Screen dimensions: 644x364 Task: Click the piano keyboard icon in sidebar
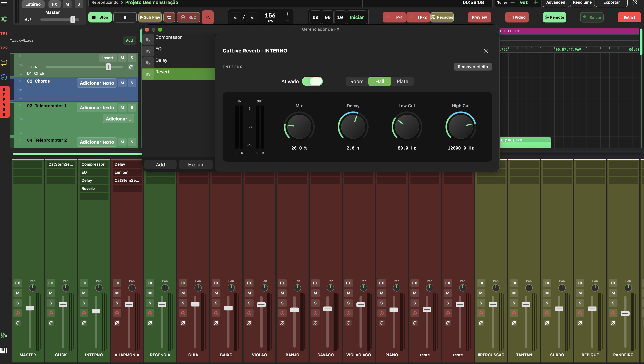click(4, 351)
